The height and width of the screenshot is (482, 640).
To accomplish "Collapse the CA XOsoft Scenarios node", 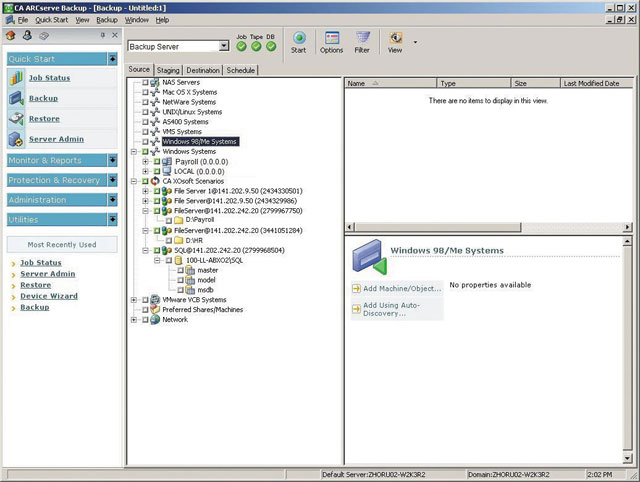I will point(133,181).
